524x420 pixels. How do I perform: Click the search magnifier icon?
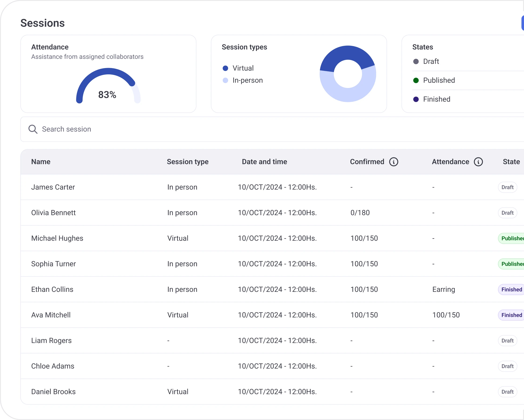tap(33, 129)
